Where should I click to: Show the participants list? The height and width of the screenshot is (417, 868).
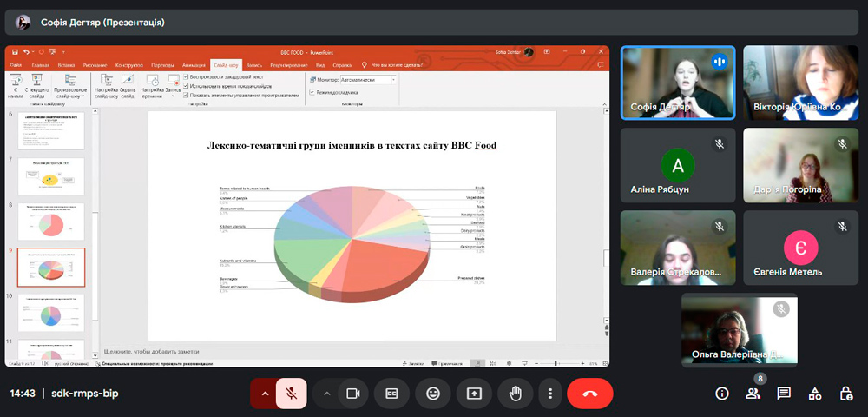753,394
